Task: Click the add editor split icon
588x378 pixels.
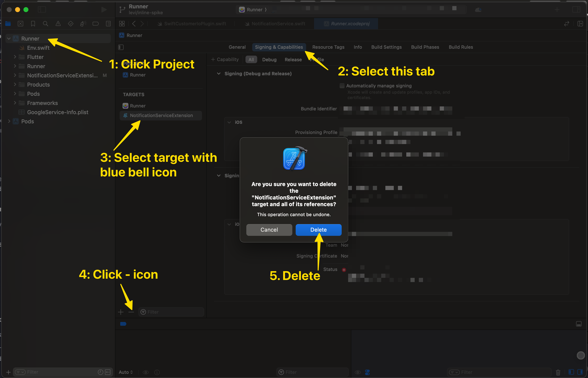Action: (x=580, y=24)
